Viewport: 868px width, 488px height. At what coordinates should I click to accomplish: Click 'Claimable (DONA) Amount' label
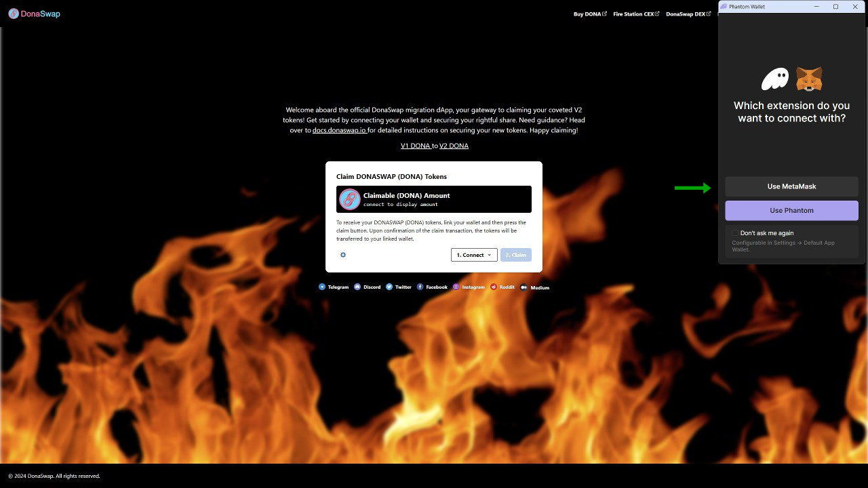point(407,195)
